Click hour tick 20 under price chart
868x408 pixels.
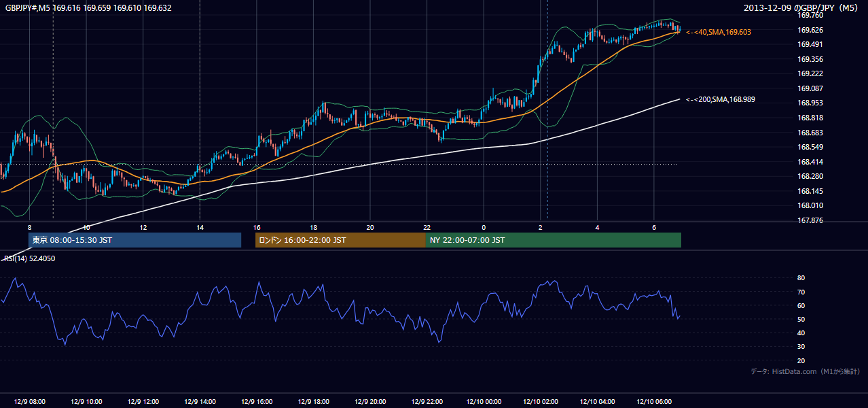(370, 227)
